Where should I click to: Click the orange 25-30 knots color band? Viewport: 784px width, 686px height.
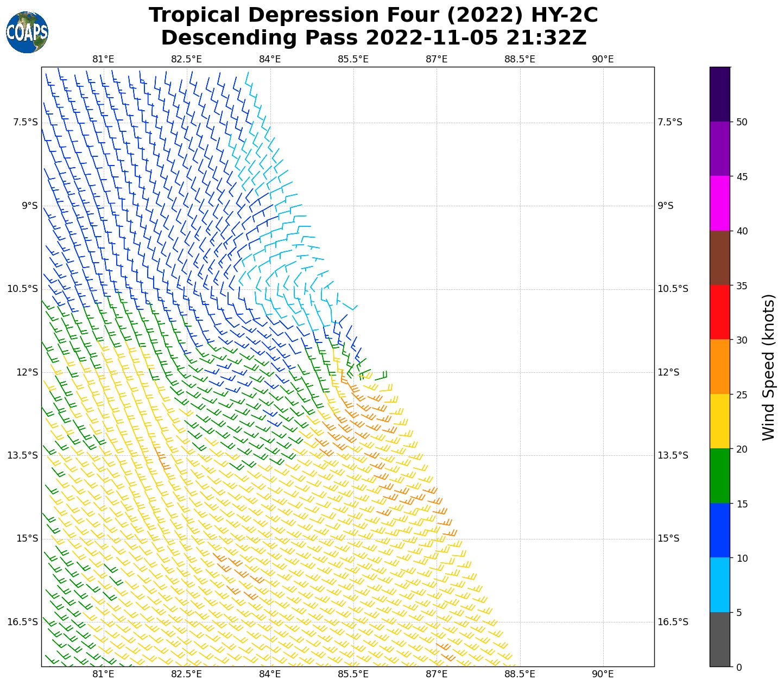pos(720,366)
